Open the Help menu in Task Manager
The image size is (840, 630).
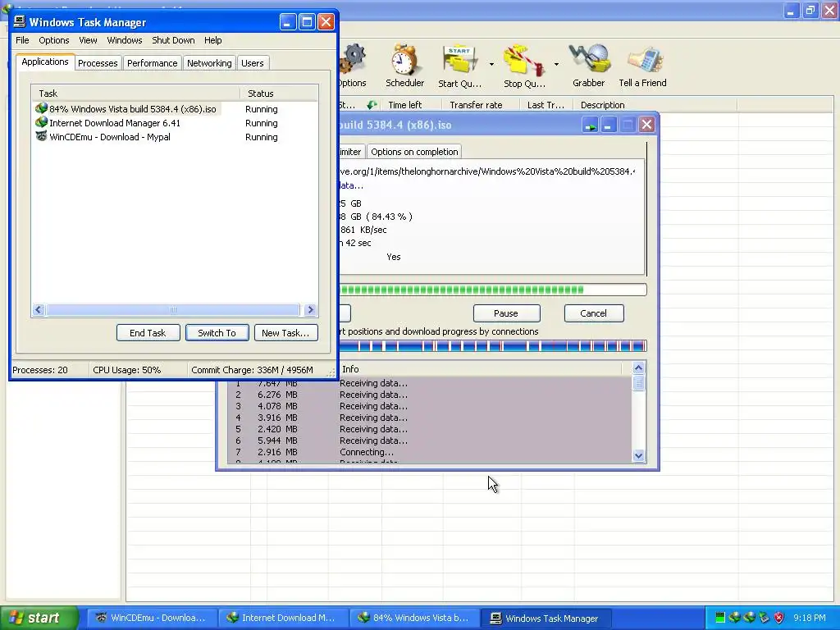212,40
